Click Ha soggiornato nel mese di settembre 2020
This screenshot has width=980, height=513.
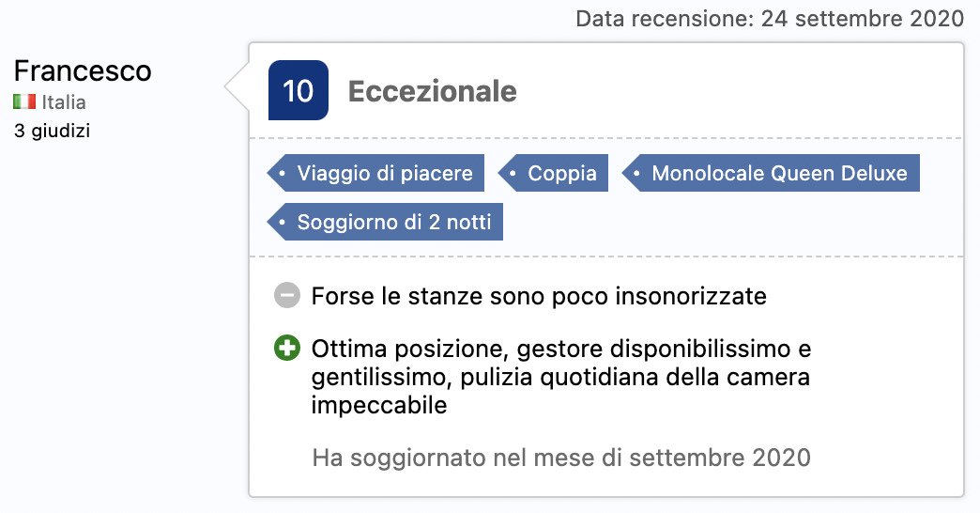561,458
